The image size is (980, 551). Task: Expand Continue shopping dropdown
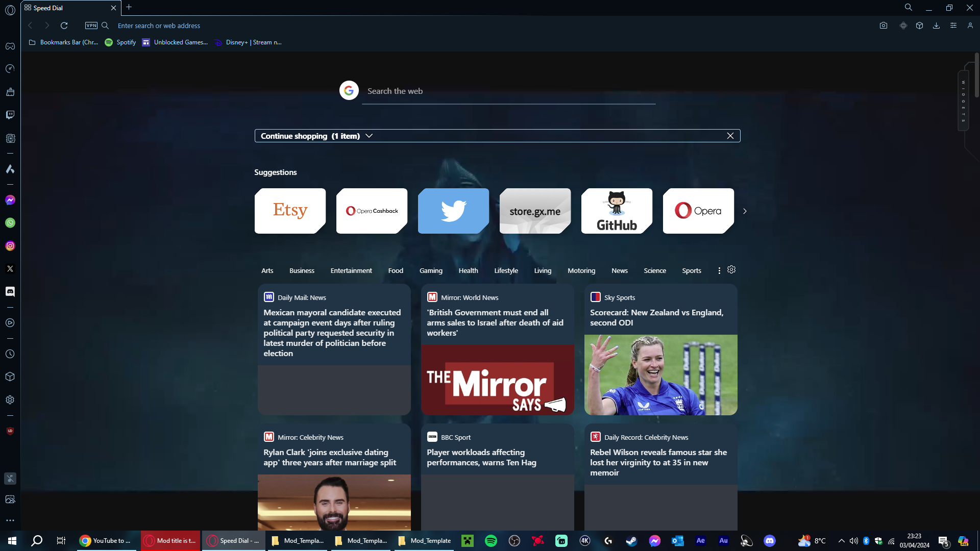click(369, 136)
